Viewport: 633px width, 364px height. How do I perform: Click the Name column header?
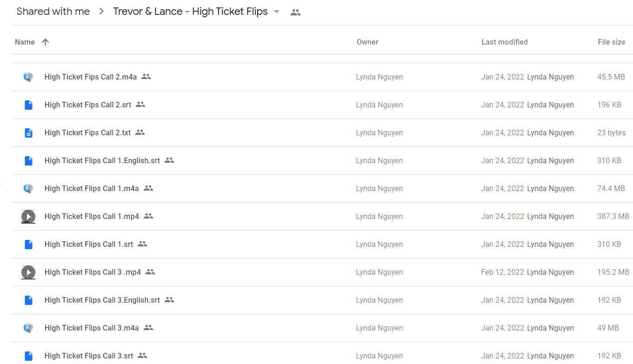[25, 42]
